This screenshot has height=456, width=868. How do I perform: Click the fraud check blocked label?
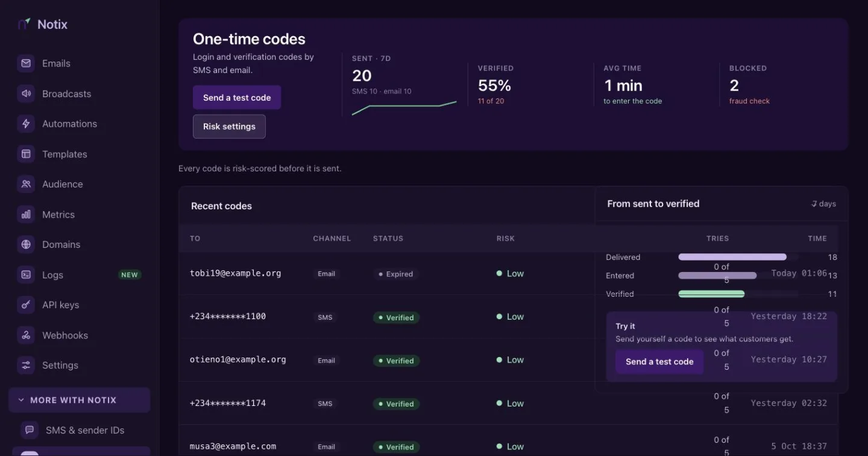749,101
